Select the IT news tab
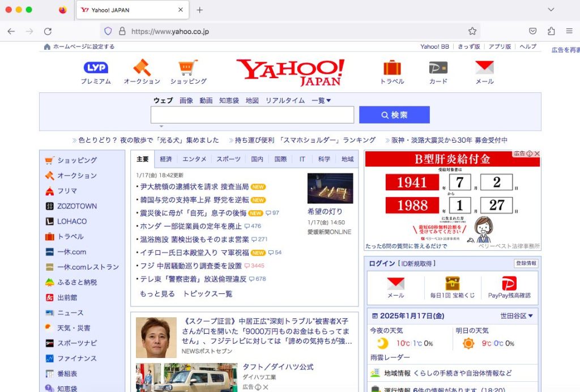 pyautogui.click(x=302, y=159)
